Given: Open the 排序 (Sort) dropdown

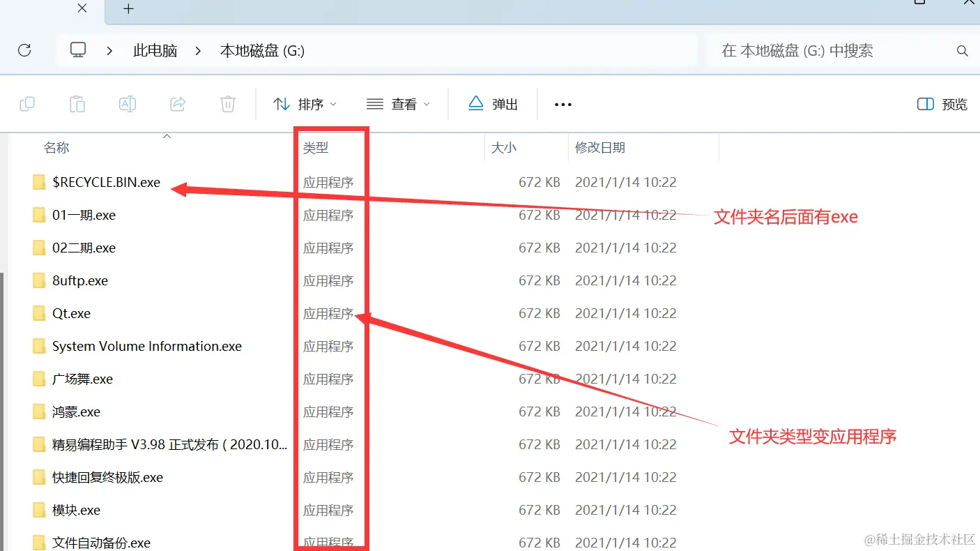Looking at the screenshot, I should pos(305,103).
